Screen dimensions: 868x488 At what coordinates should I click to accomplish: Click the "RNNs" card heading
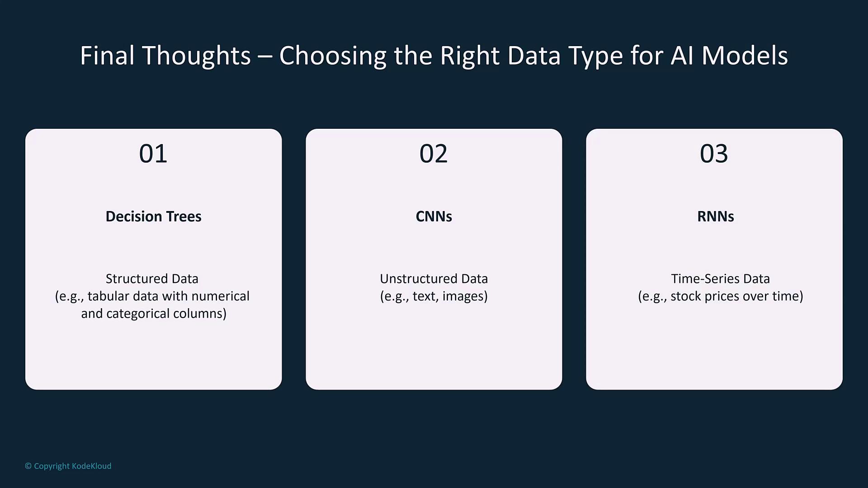(715, 216)
